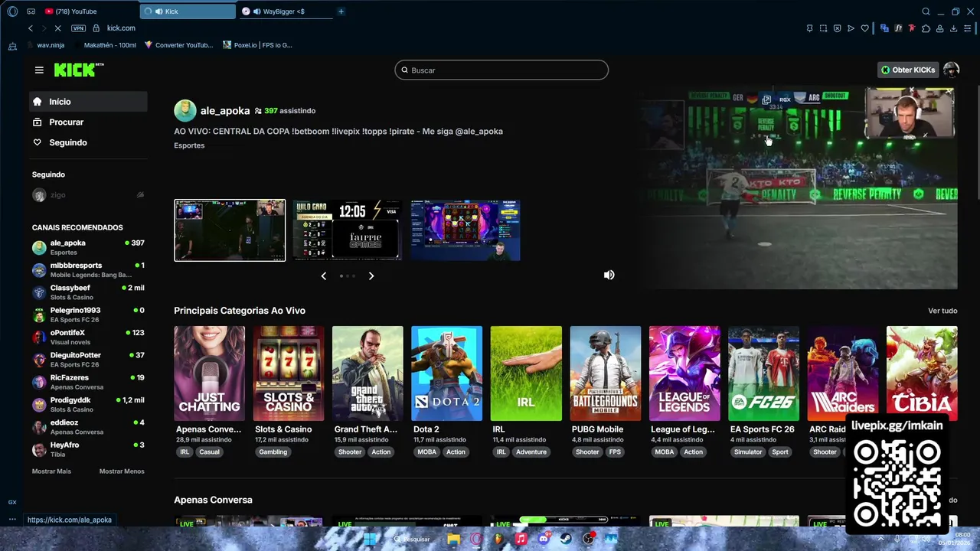Show the next featured stream
Viewport: 980px width, 551px height.
click(x=371, y=275)
